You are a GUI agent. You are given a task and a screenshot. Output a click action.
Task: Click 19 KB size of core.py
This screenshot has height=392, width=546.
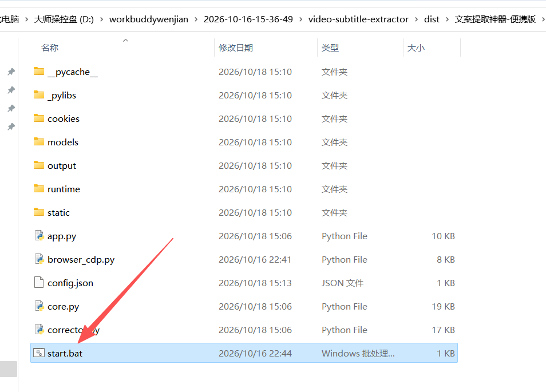click(444, 306)
